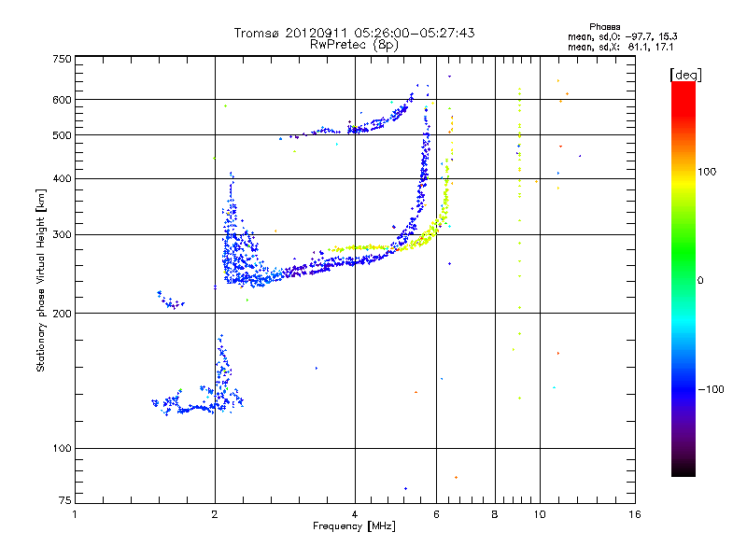Click the y-axis tick label '400'
The image size is (747, 560).
[x=63, y=179]
